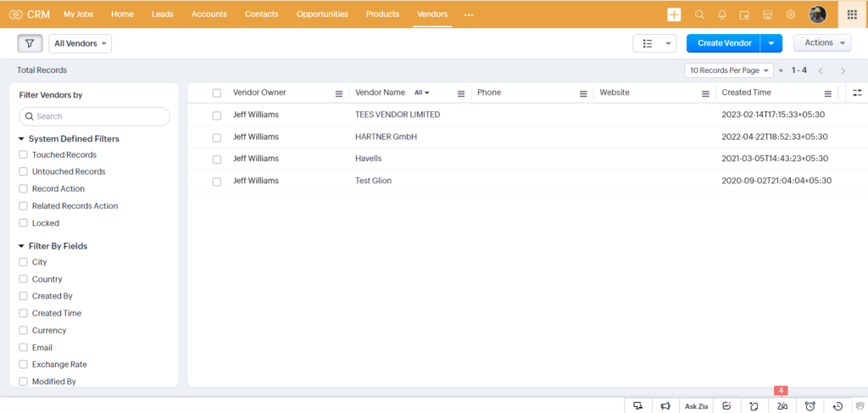Open the notifications bell
Screen dimensions: 868x413
722,14
